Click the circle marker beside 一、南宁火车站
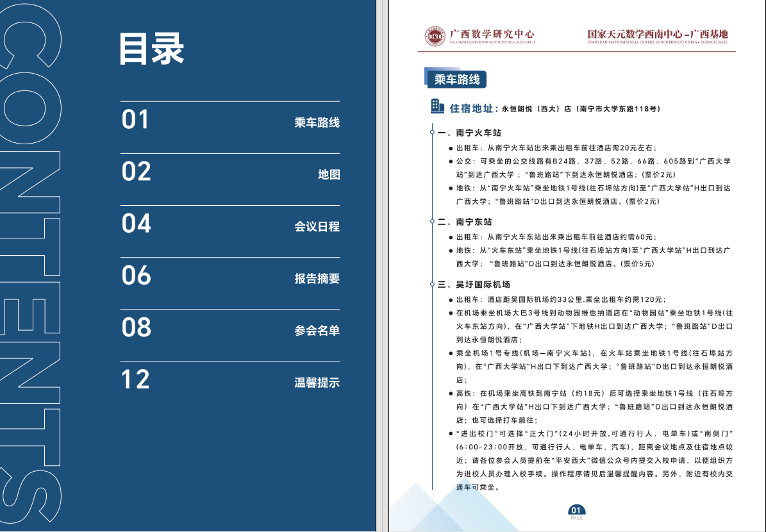The image size is (766, 532). 433,133
